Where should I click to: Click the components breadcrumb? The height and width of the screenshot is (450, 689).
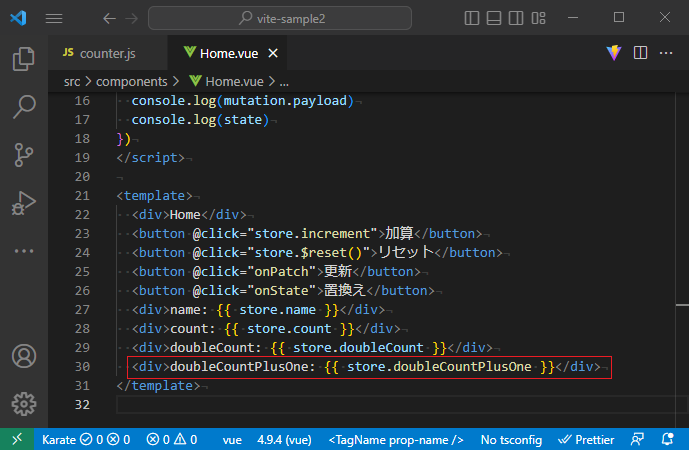131,82
